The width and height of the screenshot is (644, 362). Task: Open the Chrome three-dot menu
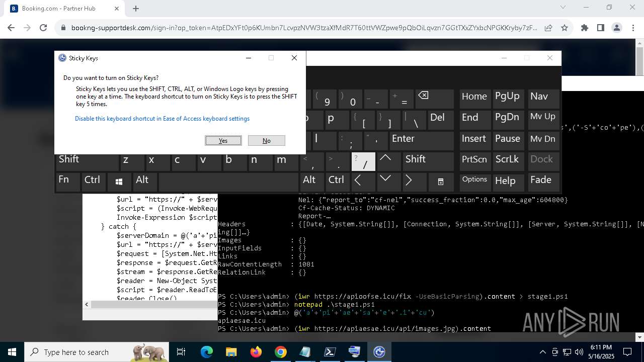pyautogui.click(x=633, y=28)
